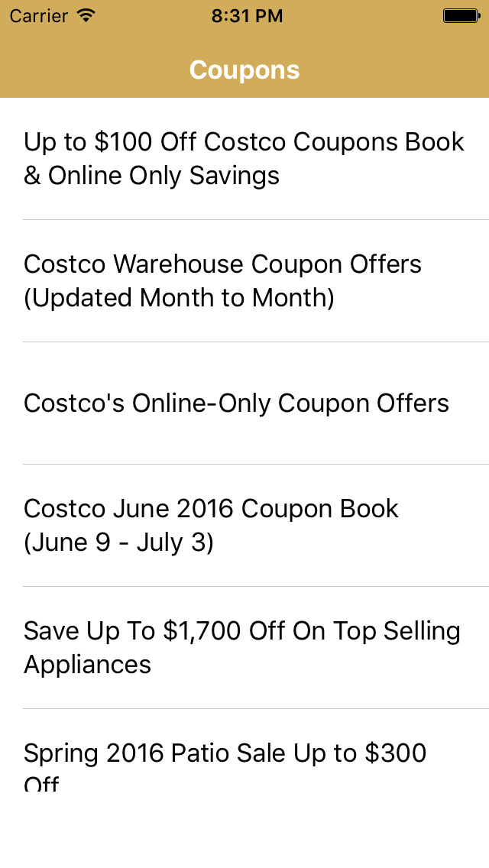This screenshot has height=868, width=489.
Task: Click the cut-off "Off" text at list bottom
Action: 41,783
